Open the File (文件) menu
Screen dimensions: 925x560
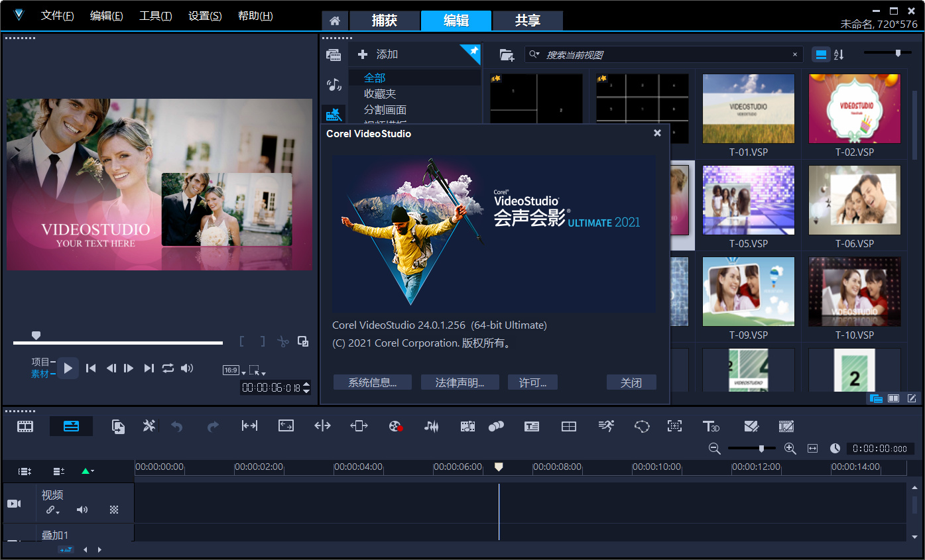[x=58, y=16]
